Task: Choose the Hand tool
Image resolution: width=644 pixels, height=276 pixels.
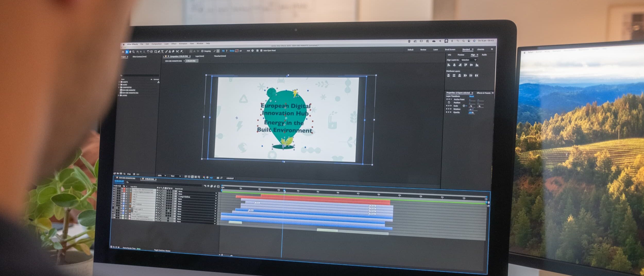Action: click(x=130, y=51)
